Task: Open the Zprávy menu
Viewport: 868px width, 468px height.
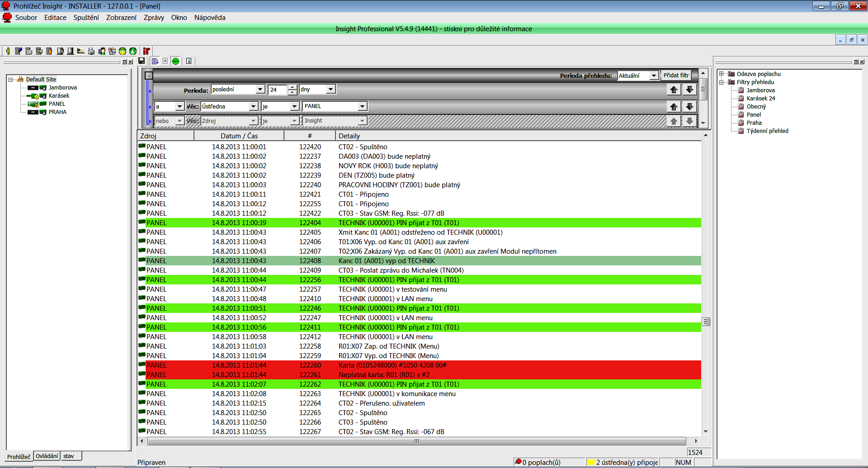Action: click(x=153, y=18)
